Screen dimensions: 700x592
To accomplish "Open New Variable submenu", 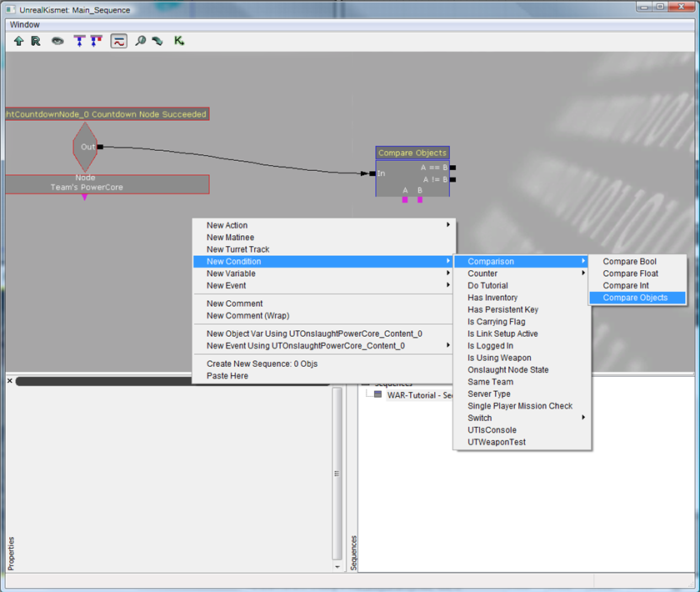I will 323,273.
